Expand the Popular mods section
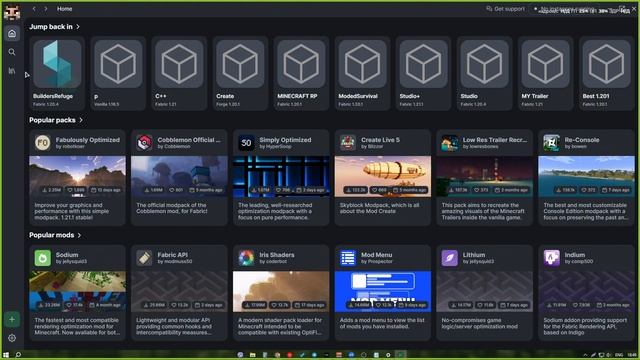 point(55,235)
